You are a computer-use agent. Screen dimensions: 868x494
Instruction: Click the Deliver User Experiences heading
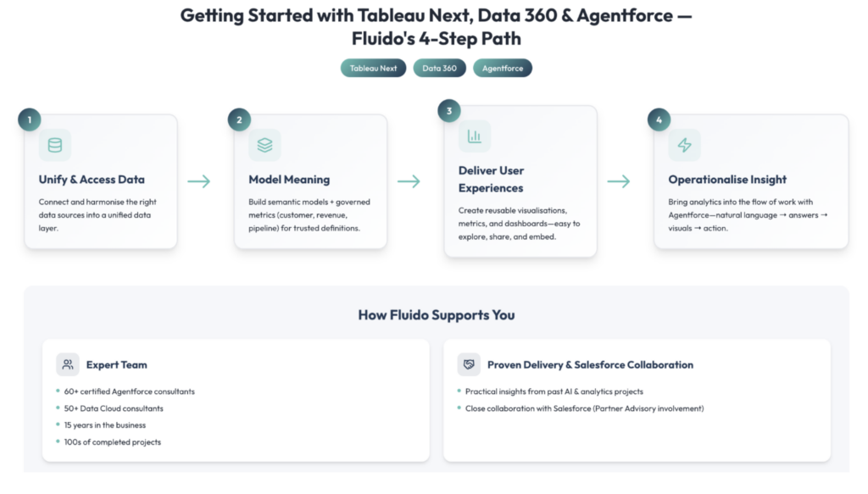[x=491, y=180]
